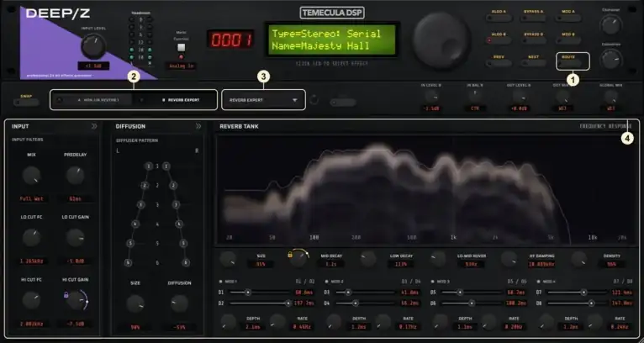This screenshot has height=343, width=644.
Task: Expand the Diffusion panel chevrons
Action: (198, 126)
